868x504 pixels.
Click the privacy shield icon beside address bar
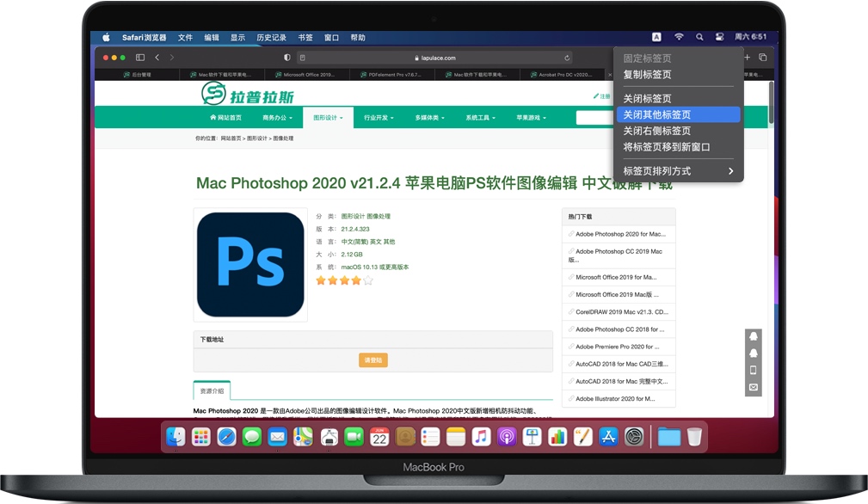click(x=287, y=58)
